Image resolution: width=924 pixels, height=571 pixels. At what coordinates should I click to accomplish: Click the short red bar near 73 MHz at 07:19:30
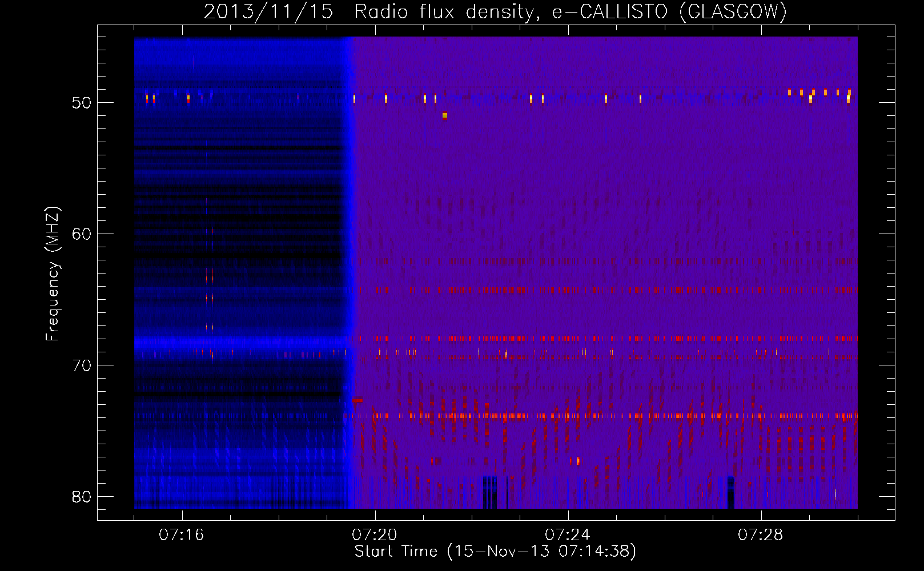click(x=357, y=400)
